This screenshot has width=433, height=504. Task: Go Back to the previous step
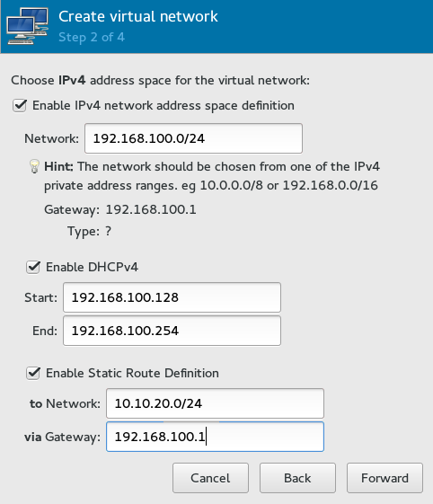click(x=297, y=478)
